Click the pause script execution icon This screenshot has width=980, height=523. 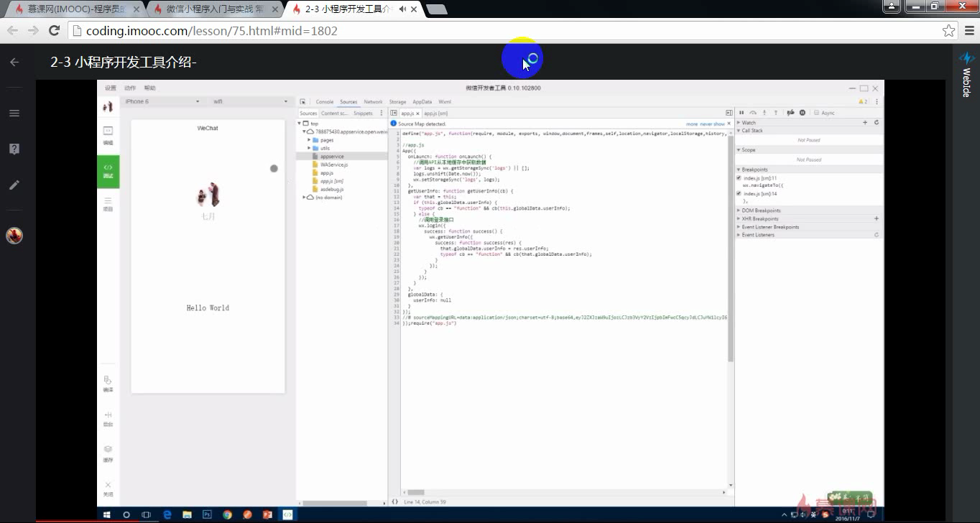[x=741, y=113]
